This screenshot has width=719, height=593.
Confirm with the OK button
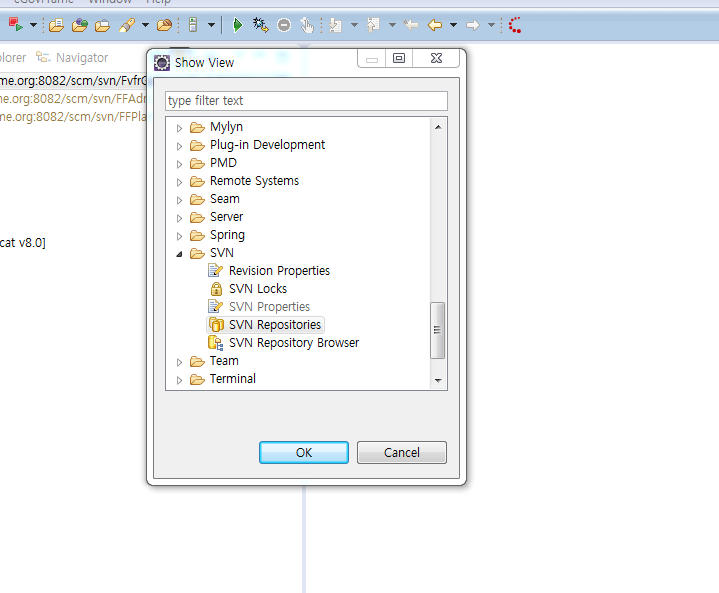tap(304, 453)
